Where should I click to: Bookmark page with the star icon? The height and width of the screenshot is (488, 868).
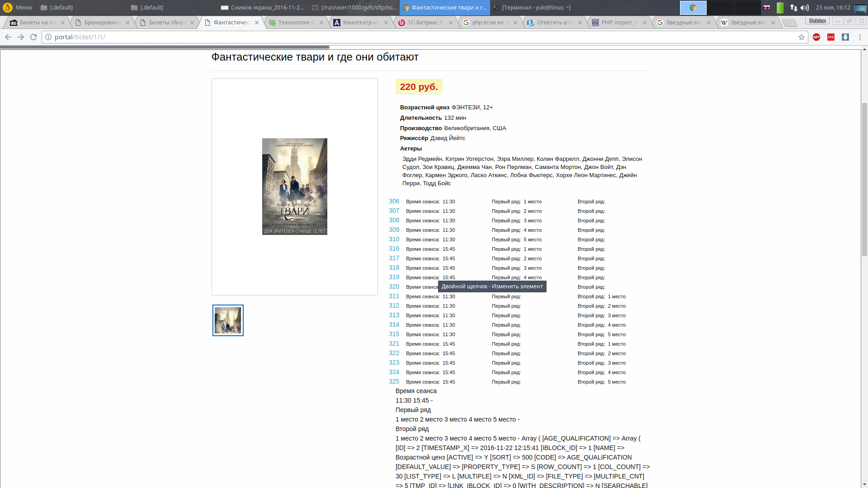pyautogui.click(x=802, y=37)
